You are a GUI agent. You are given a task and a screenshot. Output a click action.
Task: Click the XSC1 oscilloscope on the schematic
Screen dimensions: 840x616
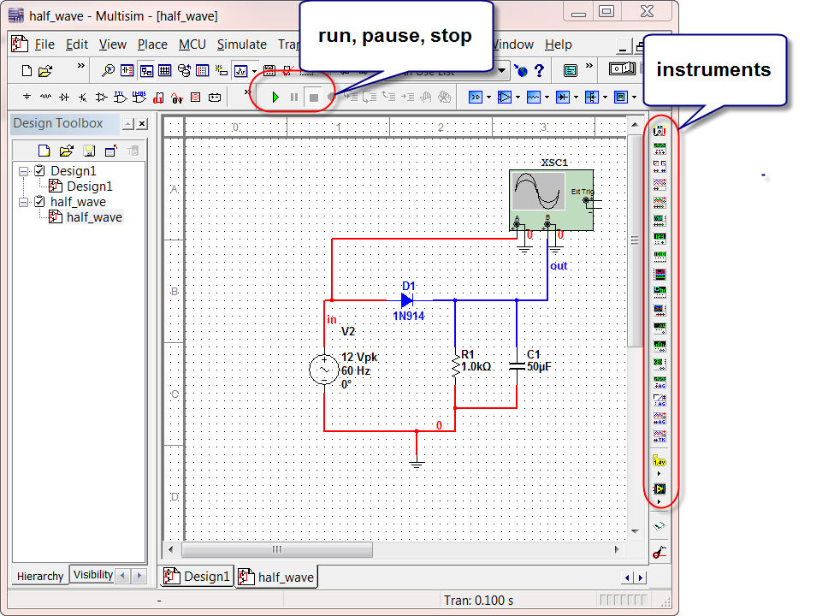click(551, 200)
